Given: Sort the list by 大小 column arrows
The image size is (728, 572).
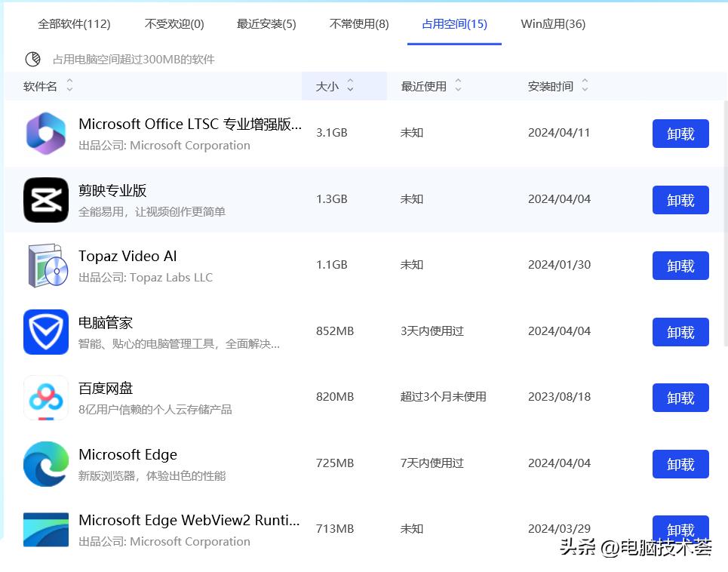Looking at the screenshot, I should coord(351,85).
